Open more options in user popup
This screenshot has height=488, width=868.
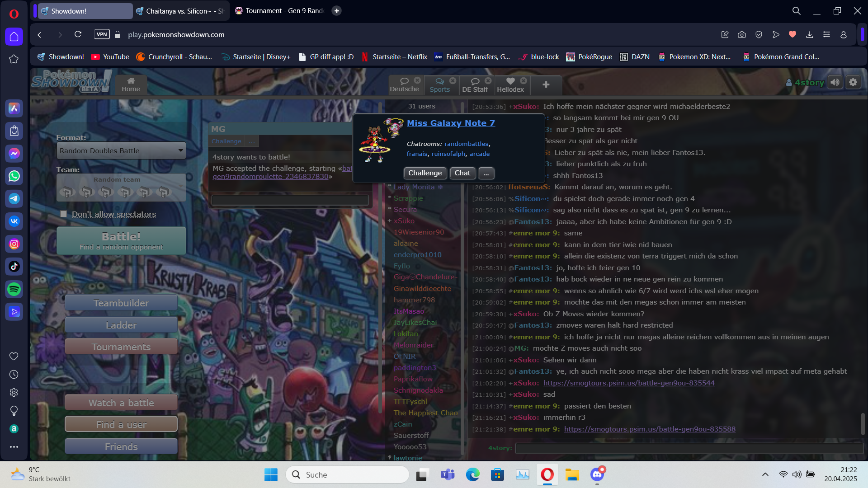point(486,173)
